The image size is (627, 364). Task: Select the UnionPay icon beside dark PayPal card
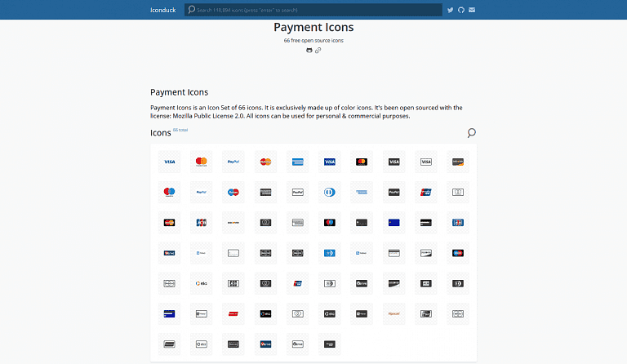tap(426, 192)
